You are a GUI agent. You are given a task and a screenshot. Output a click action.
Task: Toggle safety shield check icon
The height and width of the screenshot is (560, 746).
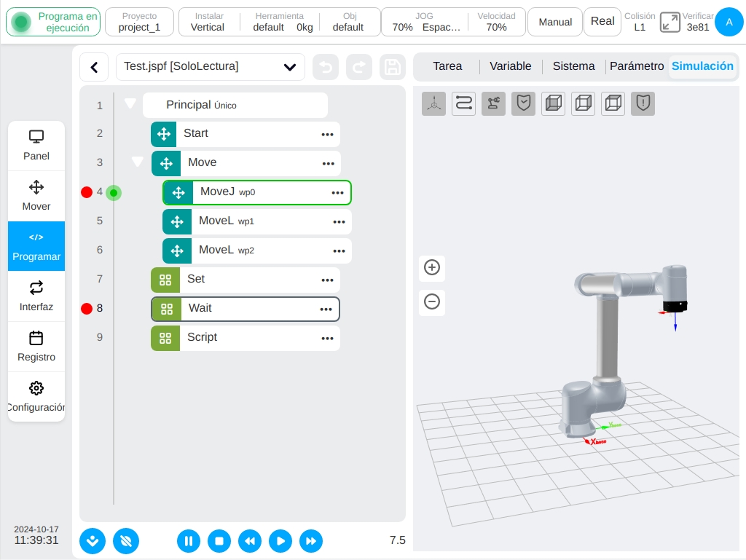(524, 103)
